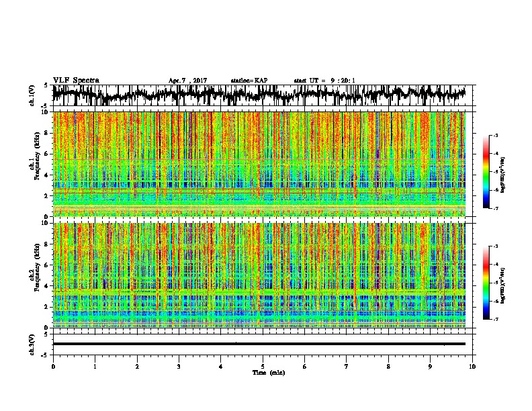Click time axis tick label "6"
This screenshot has width=532, height=411.
(x=305, y=367)
